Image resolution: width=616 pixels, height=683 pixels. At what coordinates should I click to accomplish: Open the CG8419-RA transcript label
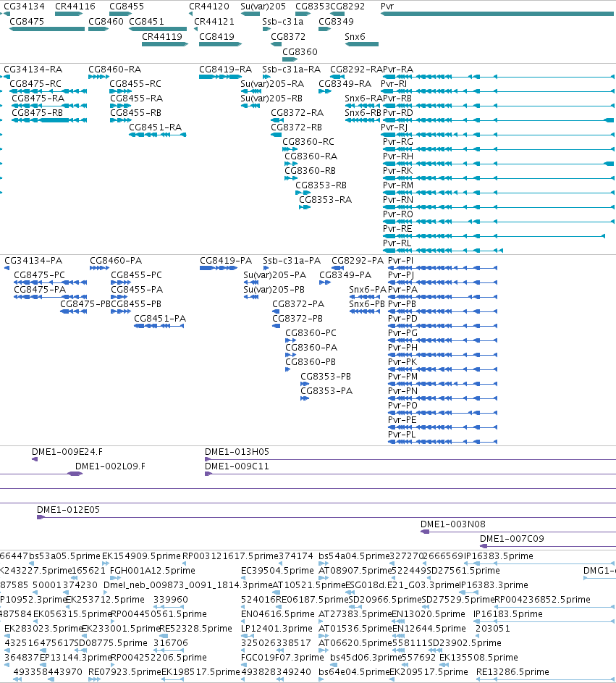click(225, 70)
